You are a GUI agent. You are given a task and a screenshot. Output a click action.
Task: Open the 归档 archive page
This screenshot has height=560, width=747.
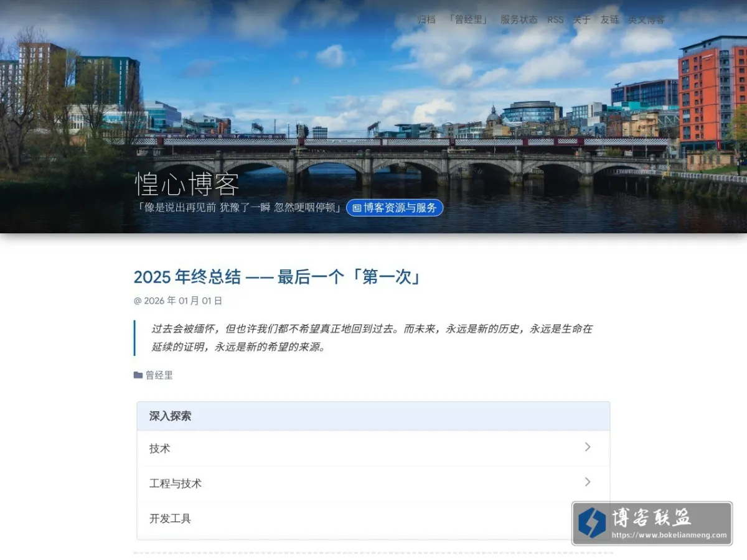tap(426, 19)
